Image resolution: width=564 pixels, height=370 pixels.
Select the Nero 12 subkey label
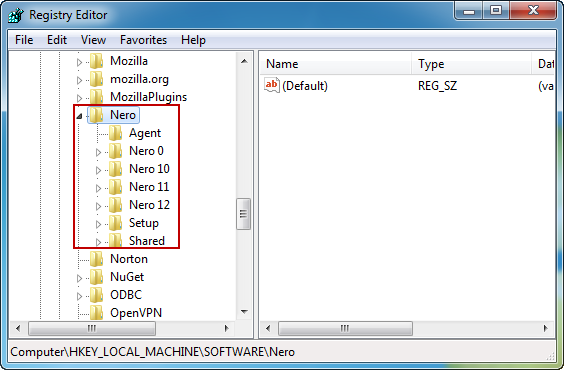coord(149,205)
